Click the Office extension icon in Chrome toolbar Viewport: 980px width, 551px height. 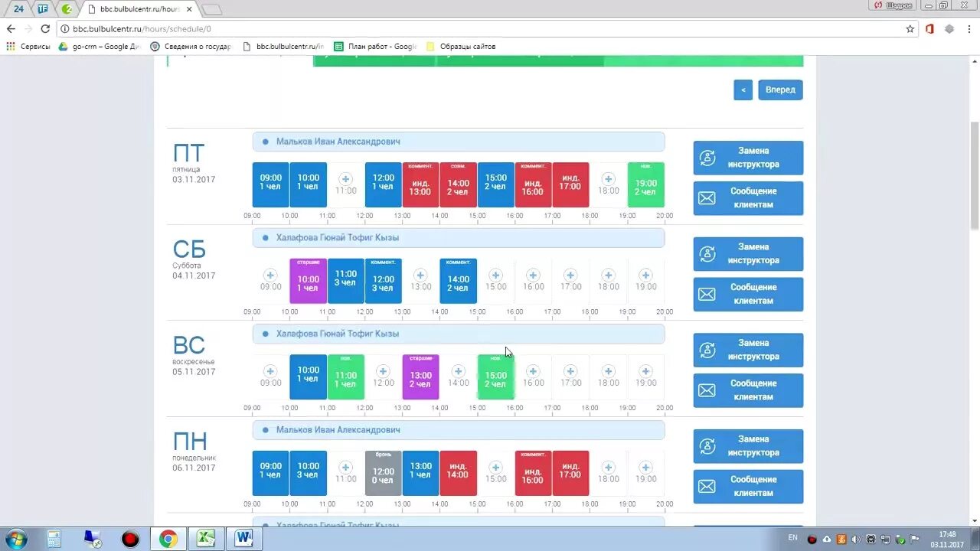click(929, 29)
